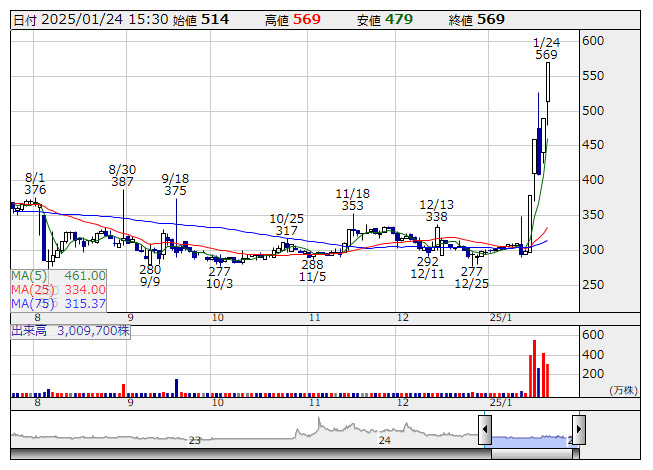
Task: Click the blue volume bar in late January
Action: coord(538,383)
